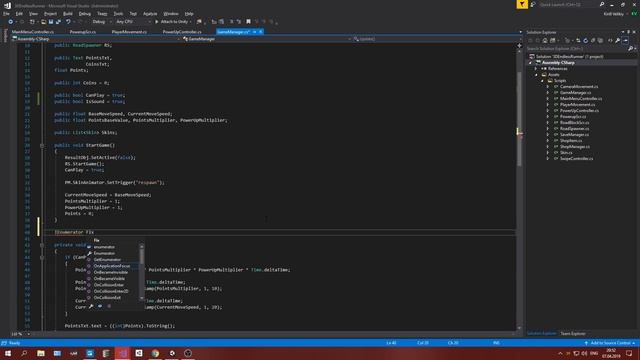This screenshot has height=360, width=640.
Task: Click the Solution Explorer collapse all icon
Action: point(593,40)
